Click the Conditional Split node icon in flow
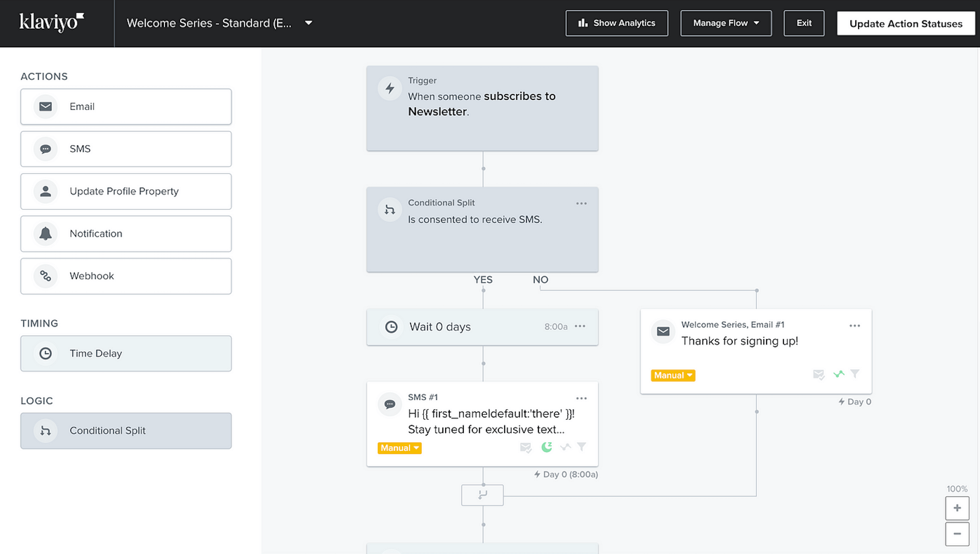Image resolution: width=980 pixels, height=554 pixels. [390, 209]
